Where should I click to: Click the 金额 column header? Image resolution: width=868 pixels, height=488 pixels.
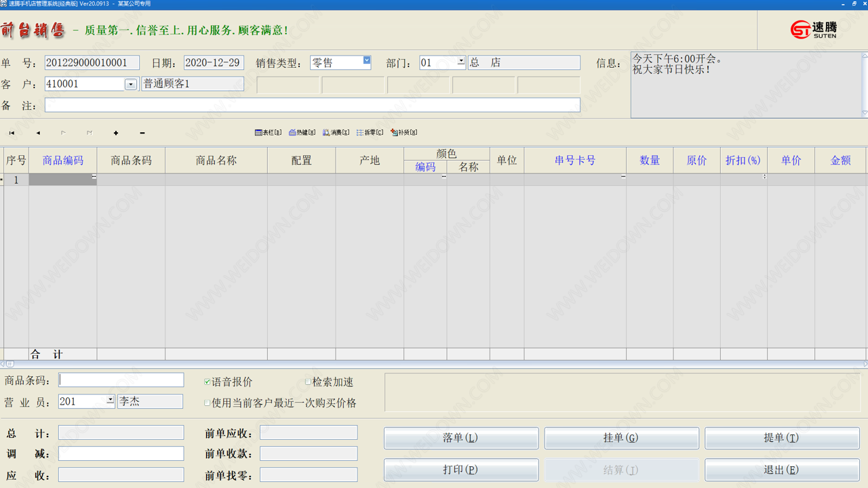click(x=840, y=161)
